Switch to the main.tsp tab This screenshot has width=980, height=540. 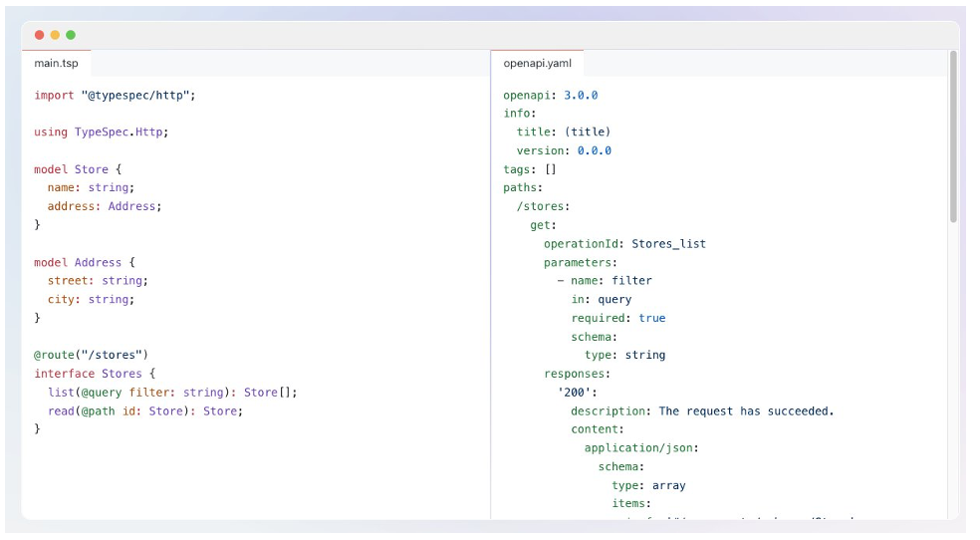tap(56, 64)
